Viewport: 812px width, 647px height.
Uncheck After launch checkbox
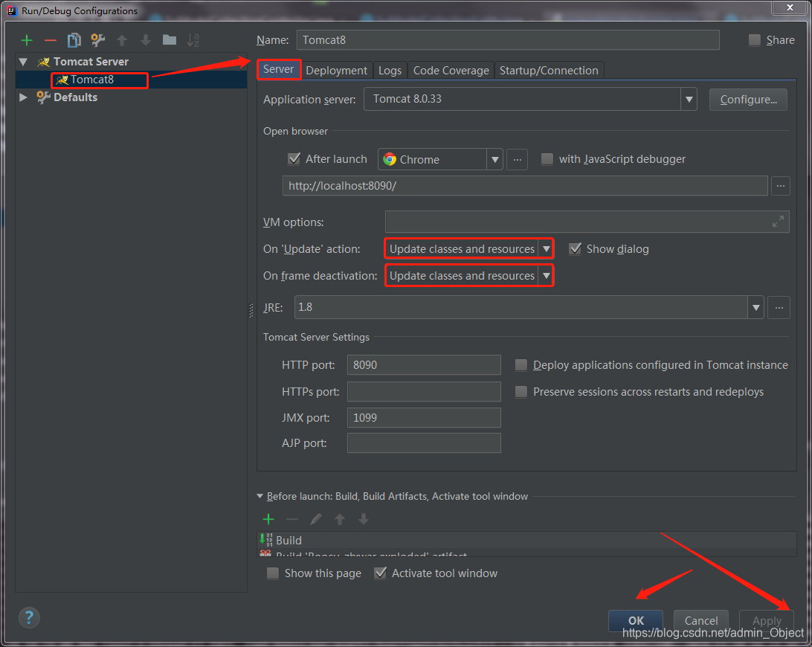[x=294, y=159]
